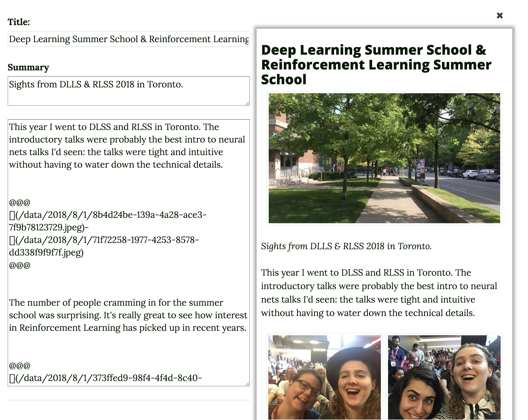Image resolution: width=528 pixels, height=420 pixels.
Task: Grab the Summary box resize handle
Action: click(x=247, y=104)
